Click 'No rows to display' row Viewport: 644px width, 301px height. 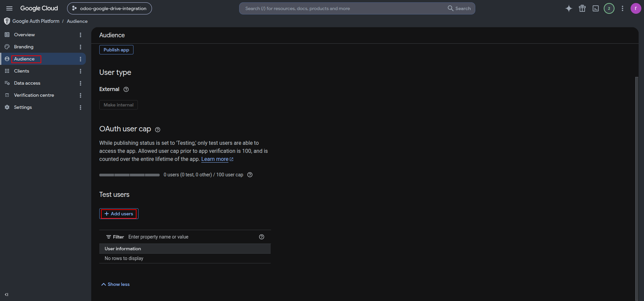[185, 258]
